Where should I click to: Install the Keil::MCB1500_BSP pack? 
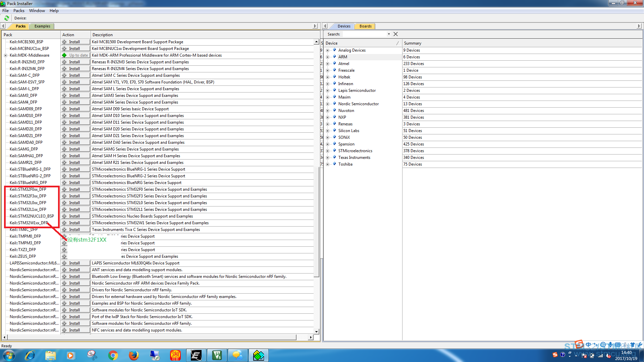(x=75, y=42)
